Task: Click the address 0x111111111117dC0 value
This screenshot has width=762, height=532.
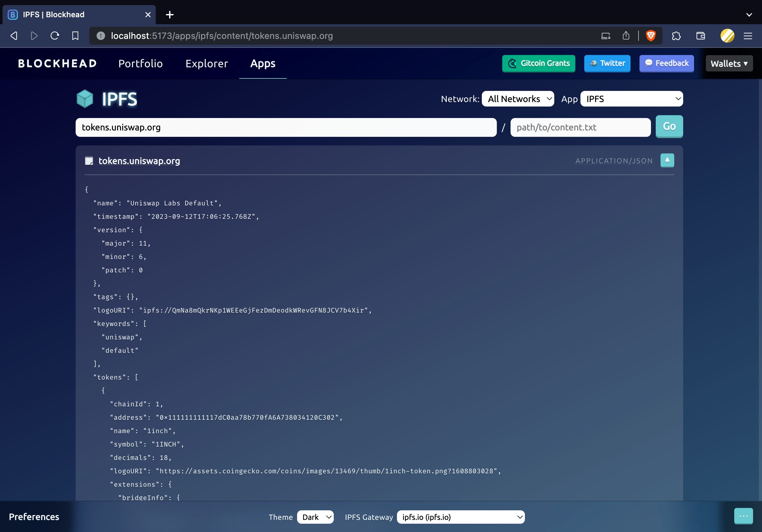Action: pos(247,417)
